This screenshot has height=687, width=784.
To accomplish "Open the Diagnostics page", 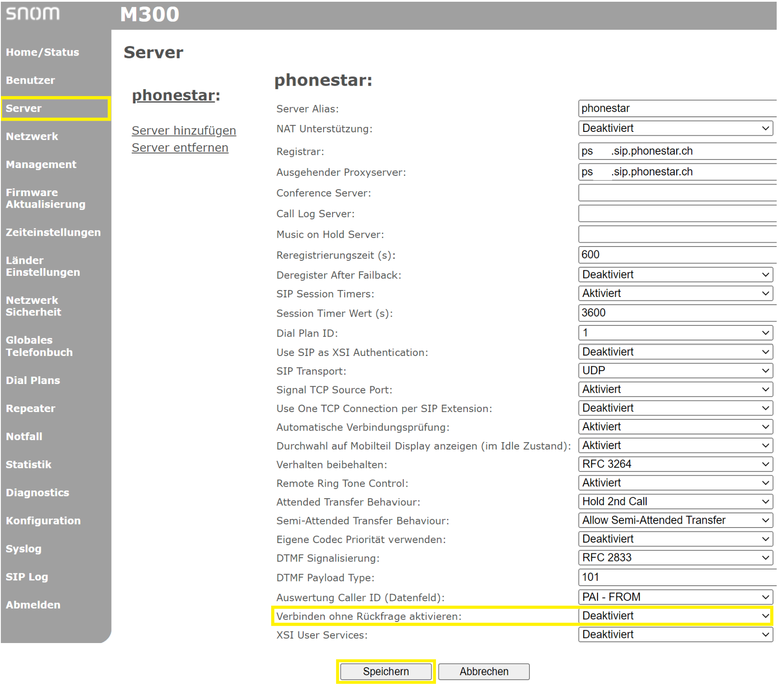I will pos(37,492).
